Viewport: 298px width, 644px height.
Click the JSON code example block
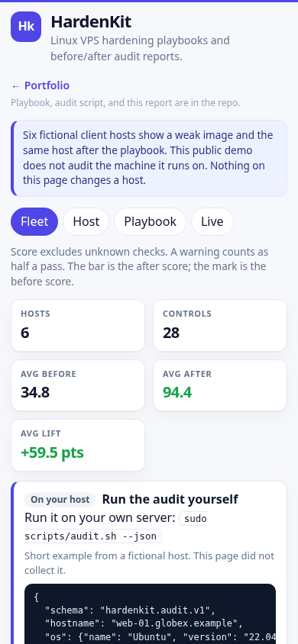click(x=150, y=614)
